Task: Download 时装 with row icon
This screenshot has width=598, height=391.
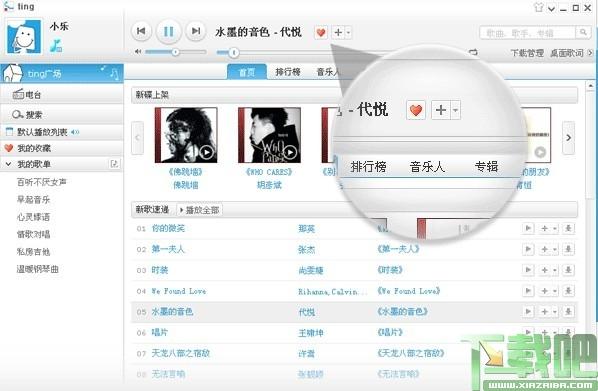Action: [x=568, y=270]
